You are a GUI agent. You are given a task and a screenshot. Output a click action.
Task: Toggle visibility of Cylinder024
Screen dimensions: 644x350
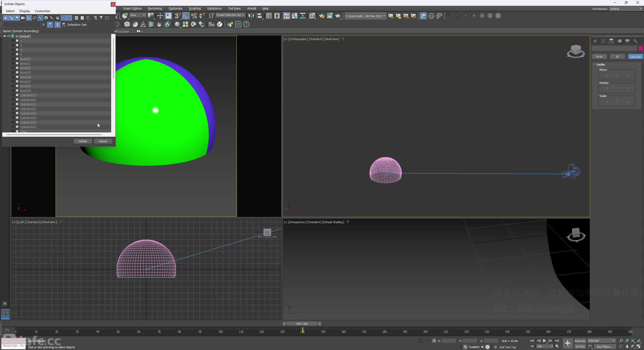coord(28,118)
